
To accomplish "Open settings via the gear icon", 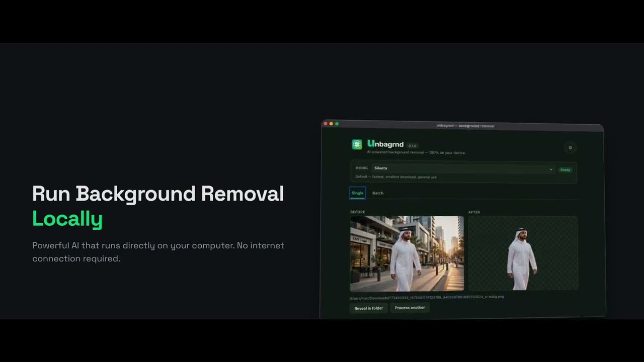I will point(570,148).
